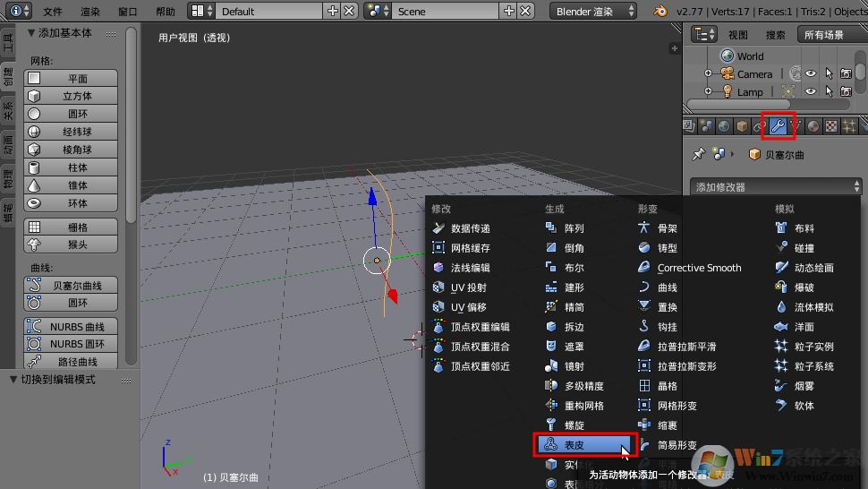This screenshot has width=868, height=489.
Task: Switch to the 物理 toolshelf tab
Action: coord(8,179)
